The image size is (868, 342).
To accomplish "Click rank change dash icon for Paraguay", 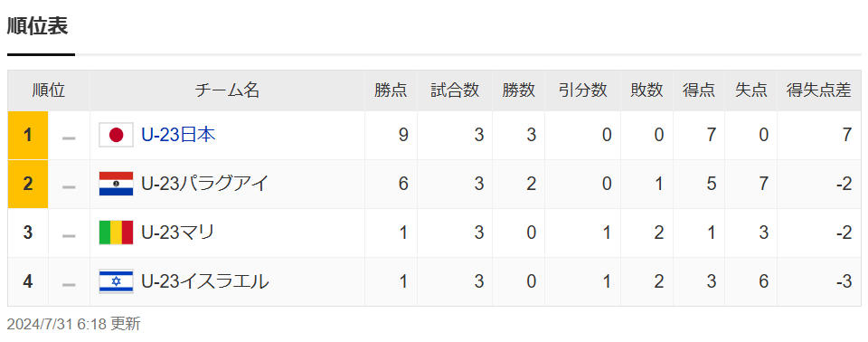I will pyautogui.click(x=70, y=186).
